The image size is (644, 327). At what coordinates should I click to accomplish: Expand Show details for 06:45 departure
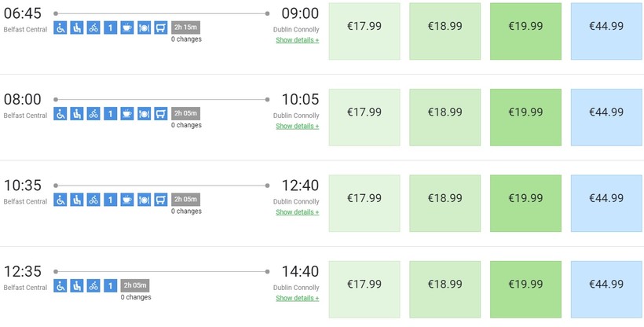click(x=298, y=40)
